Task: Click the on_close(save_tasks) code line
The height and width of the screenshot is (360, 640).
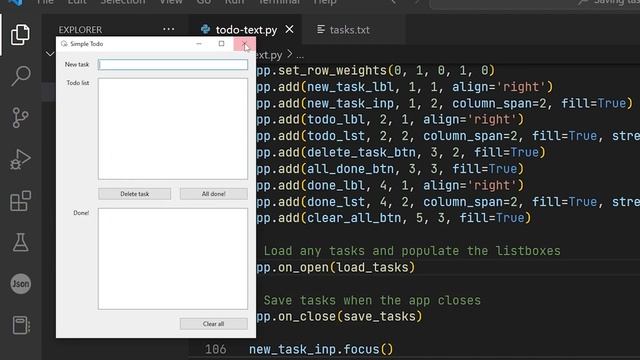Action: point(339,316)
